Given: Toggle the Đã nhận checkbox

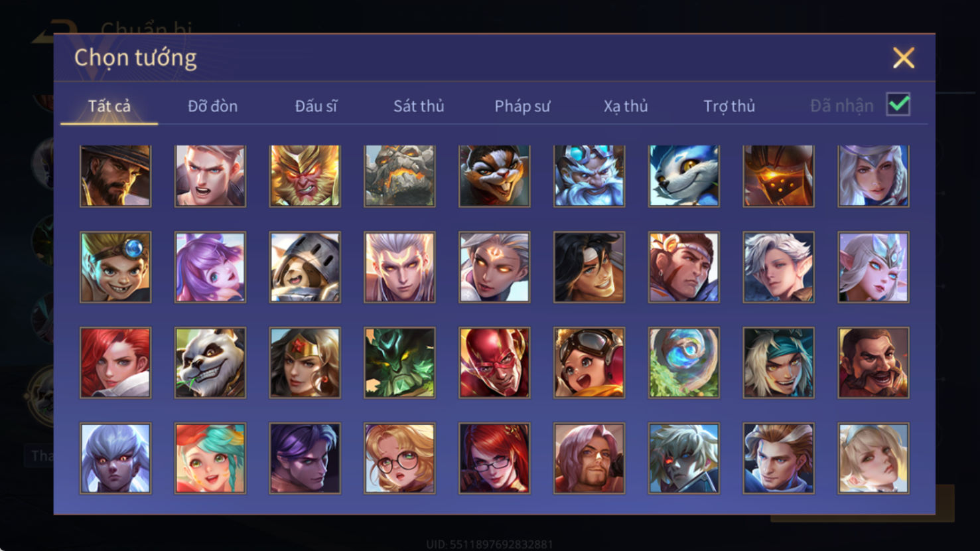Looking at the screenshot, I should 898,104.
